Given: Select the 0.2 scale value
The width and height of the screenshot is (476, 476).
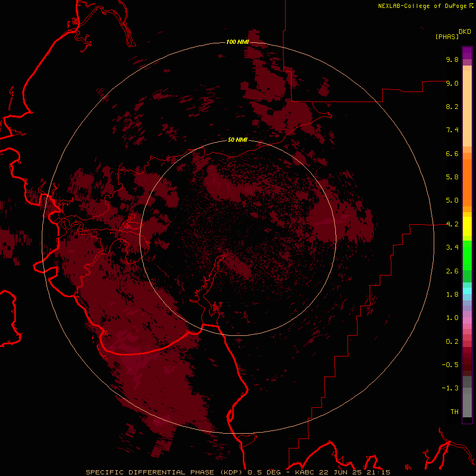Looking at the screenshot, I should point(452,342).
